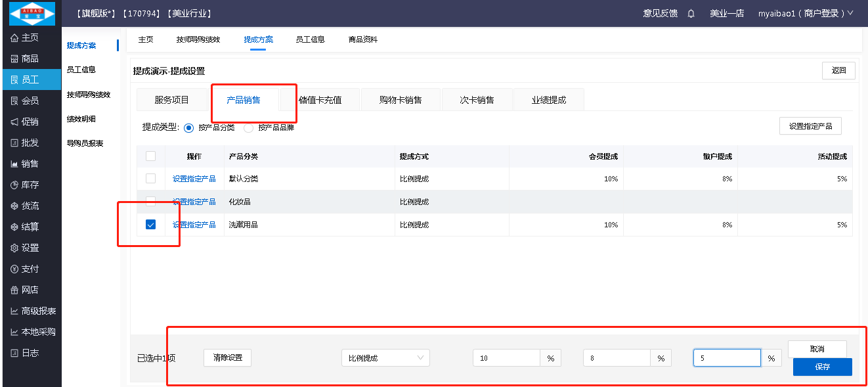Image resolution: width=868 pixels, height=387 pixels.
Task: Click the activity commission field showing 5
Action: coord(727,358)
